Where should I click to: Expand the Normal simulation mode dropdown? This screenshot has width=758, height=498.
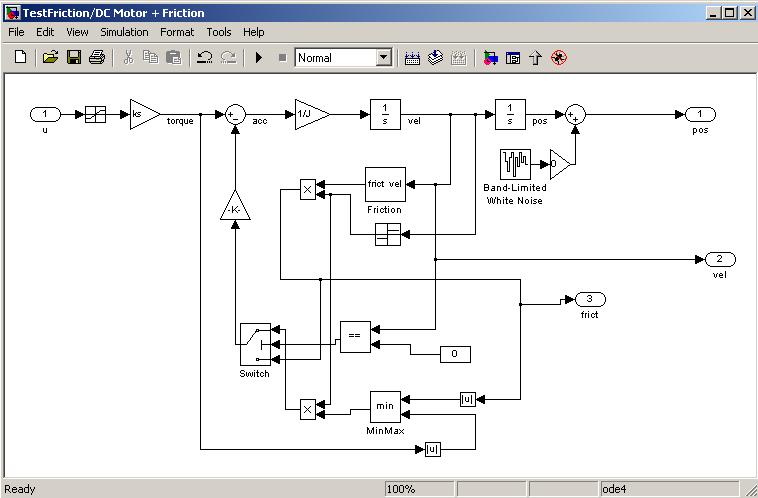tap(383, 58)
